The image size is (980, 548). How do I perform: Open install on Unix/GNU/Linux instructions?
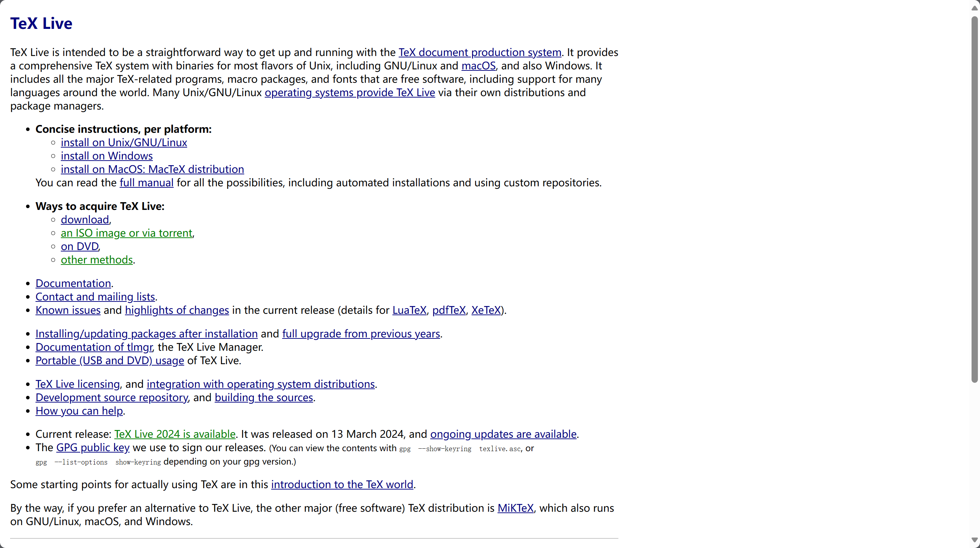(124, 143)
